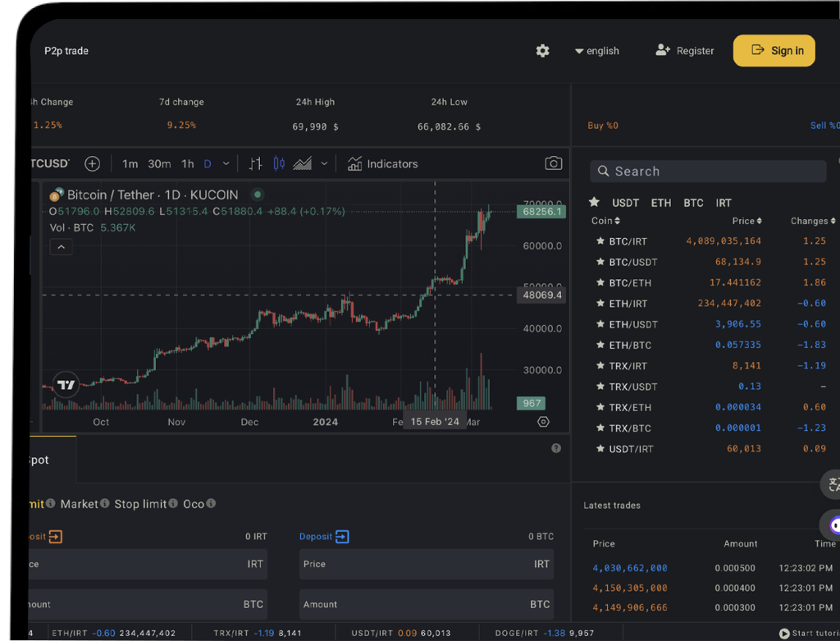Image resolution: width=840 pixels, height=641 pixels.
Task: Click the Sign in button
Action: coord(774,51)
